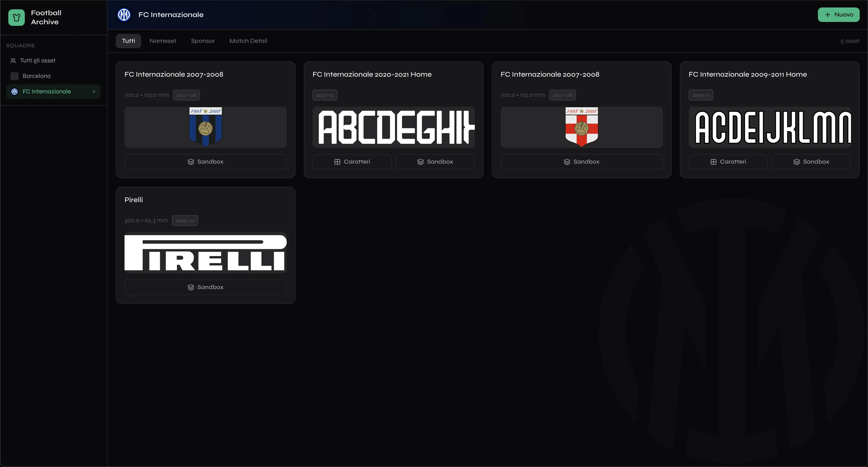This screenshot has height=467, width=868.
Task: Click the "FC Internazionale" header title
Action: 171,15
